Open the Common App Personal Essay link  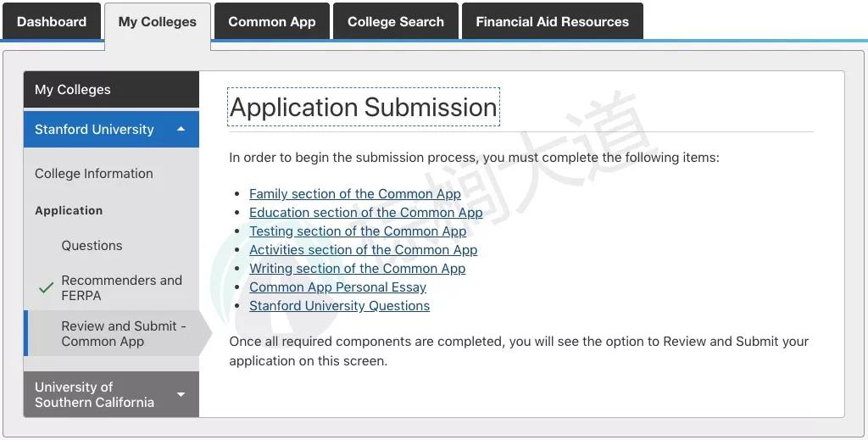[337, 287]
